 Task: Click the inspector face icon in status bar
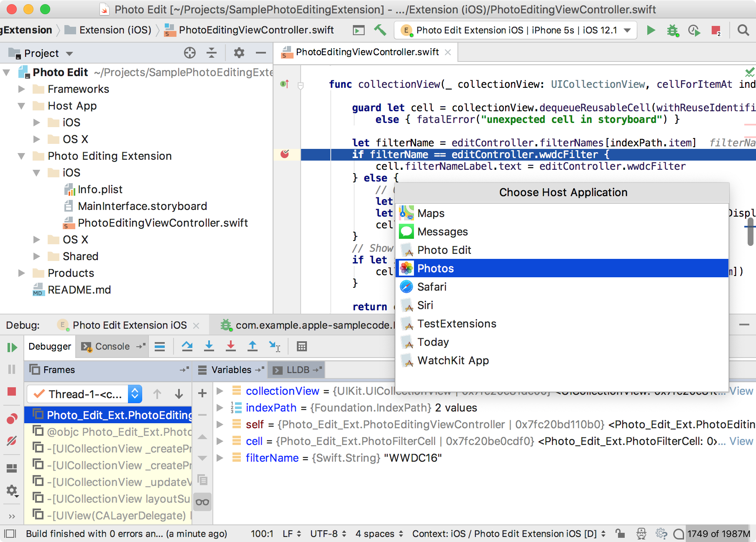[641, 534]
